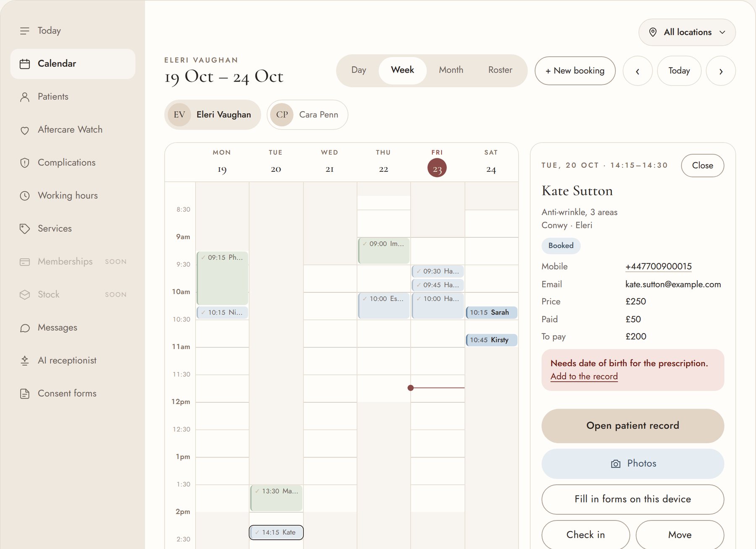Screen dimensions: 756x549
Task: Click the Working hours clock icon
Action: click(x=25, y=196)
